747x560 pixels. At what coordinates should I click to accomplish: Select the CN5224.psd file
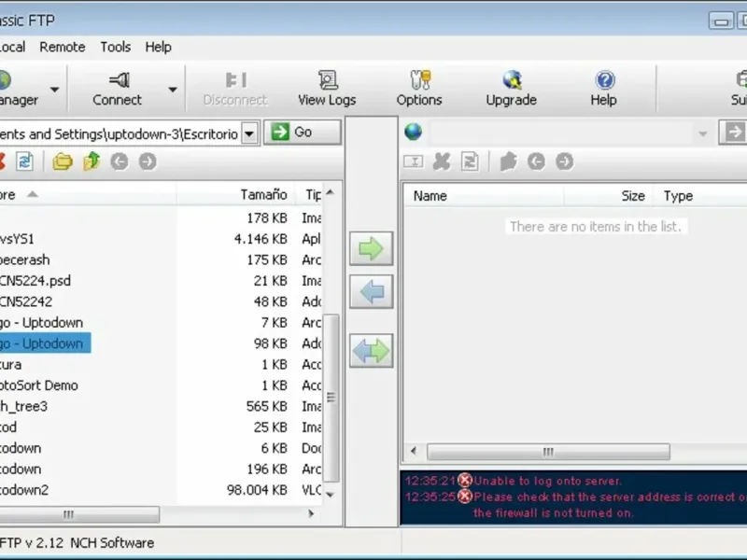[x=35, y=281]
